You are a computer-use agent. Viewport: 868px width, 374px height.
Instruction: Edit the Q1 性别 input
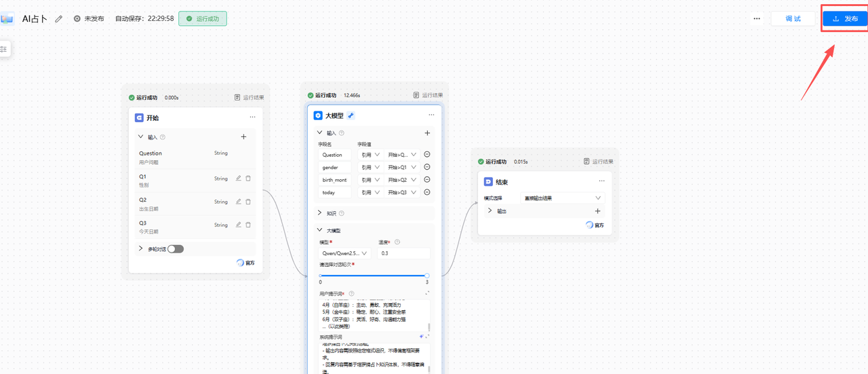pos(238,179)
